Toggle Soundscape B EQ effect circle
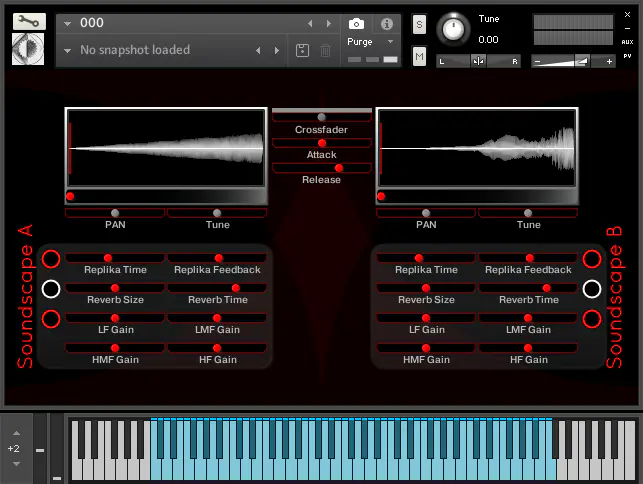Viewport: 643px width, 484px height. point(592,319)
